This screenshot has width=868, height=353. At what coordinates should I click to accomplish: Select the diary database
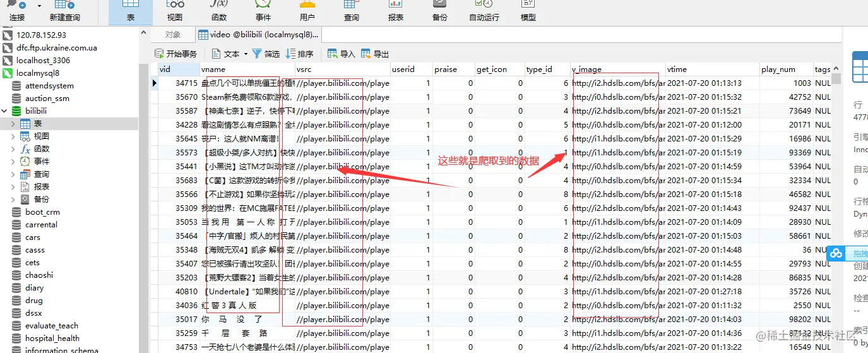pos(35,287)
